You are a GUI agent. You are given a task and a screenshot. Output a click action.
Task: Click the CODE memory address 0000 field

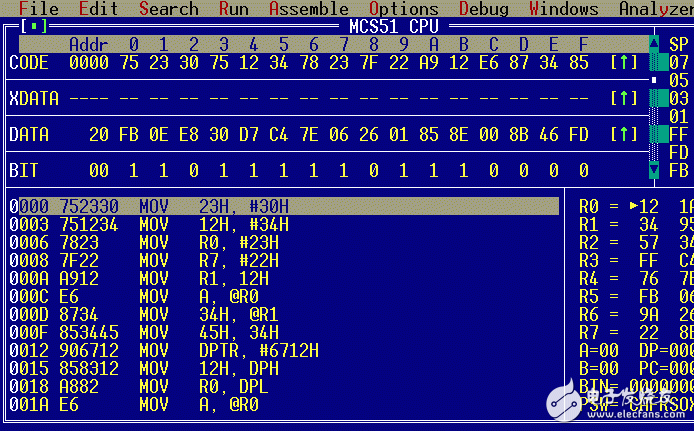click(x=89, y=63)
